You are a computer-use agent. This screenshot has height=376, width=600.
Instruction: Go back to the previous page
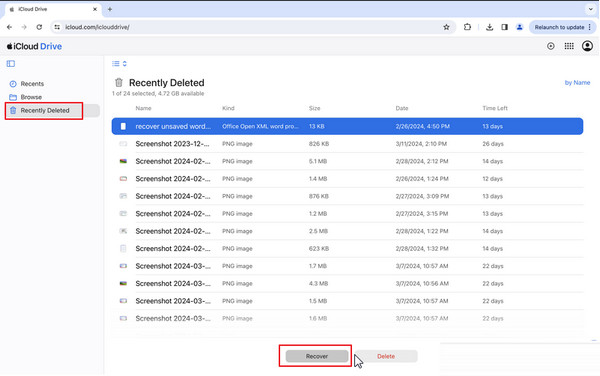click(x=9, y=27)
